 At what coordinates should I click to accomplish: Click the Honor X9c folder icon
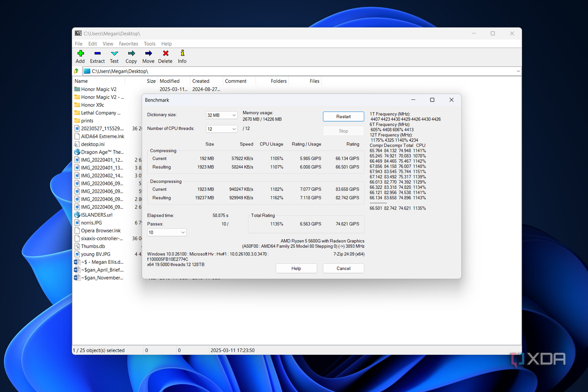[78, 105]
